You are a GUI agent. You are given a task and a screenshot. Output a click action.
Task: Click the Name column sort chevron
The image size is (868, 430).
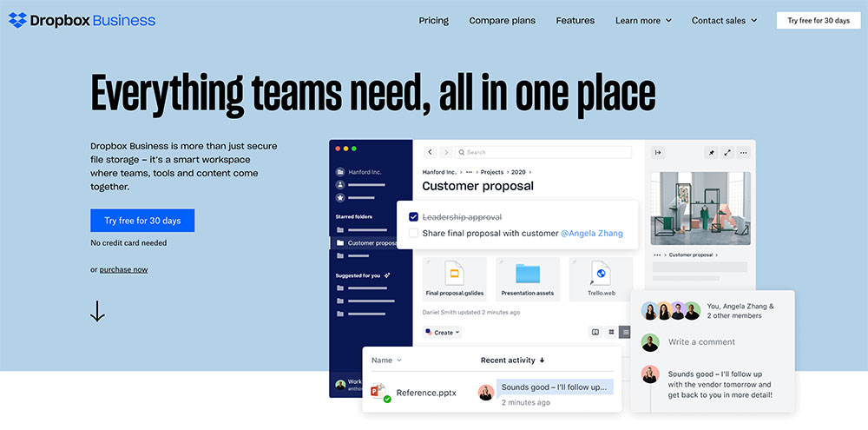399,361
